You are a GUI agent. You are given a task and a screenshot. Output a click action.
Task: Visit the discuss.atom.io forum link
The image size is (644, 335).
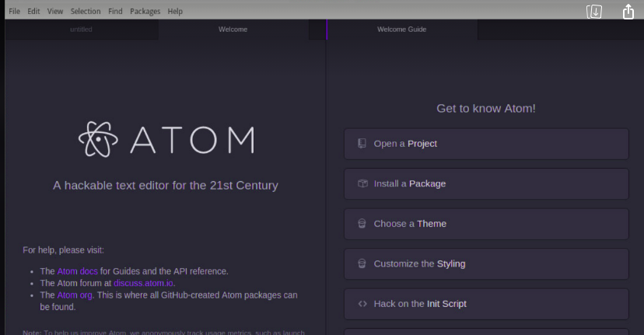143,283
